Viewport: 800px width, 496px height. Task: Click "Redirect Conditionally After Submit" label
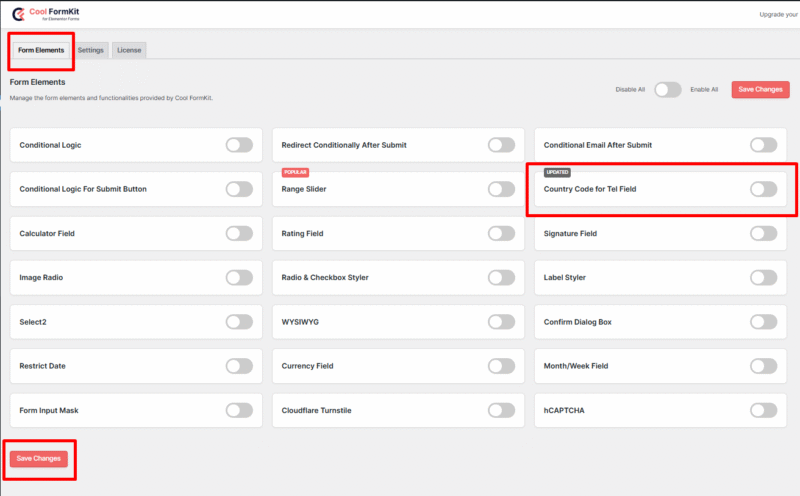pos(344,145)
